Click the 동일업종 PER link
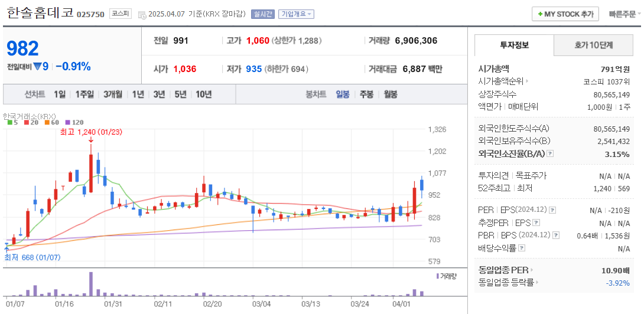644x314 pixels. (503, 270)
